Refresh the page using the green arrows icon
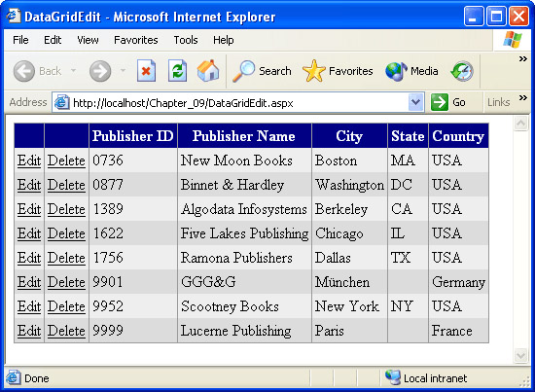The width and height of the screenshot is (535, 392). tap(177, 71)
